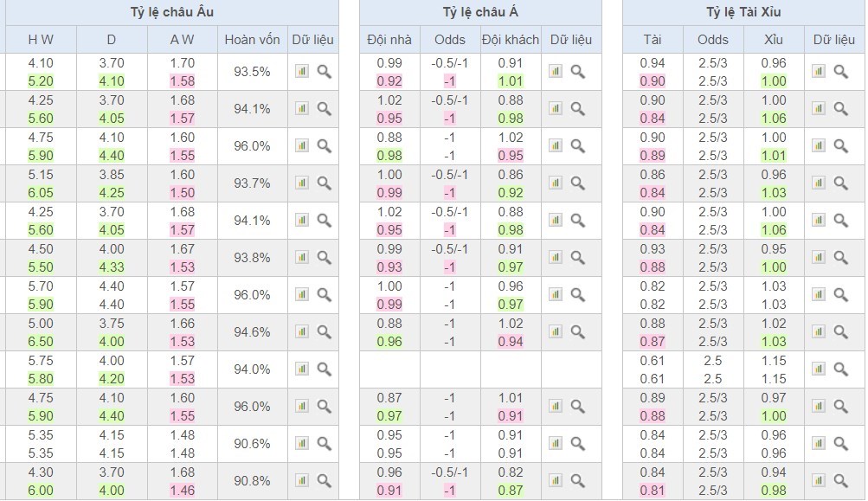Click the magnifier icon beside 93.5% payout
This screenshot has height=501, width=868.
[324, 72]
